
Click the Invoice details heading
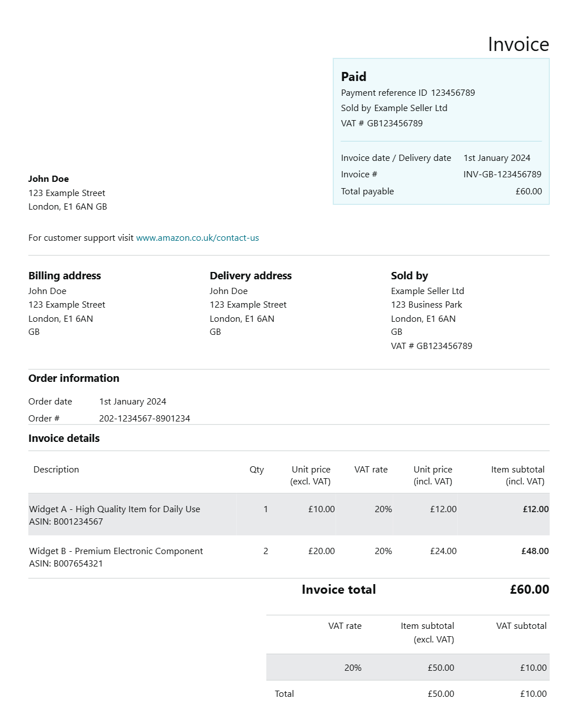tap(64, 438)
